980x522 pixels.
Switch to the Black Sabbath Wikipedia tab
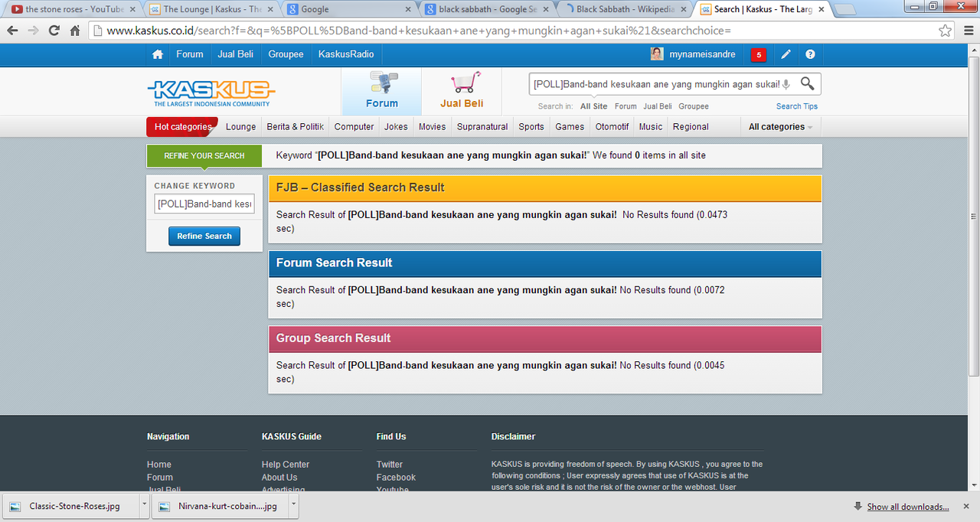(626, 9)
